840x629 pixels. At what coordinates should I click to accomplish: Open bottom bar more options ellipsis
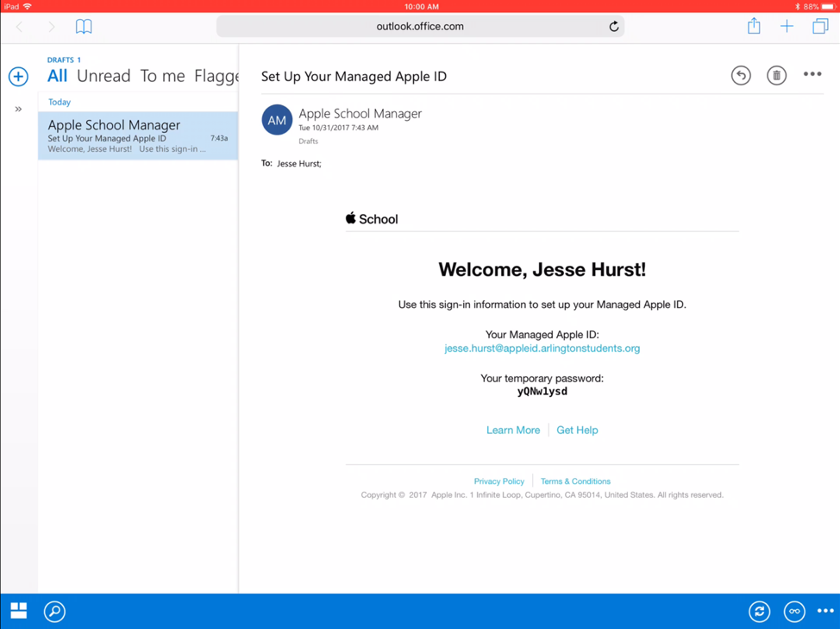point(825,611)
